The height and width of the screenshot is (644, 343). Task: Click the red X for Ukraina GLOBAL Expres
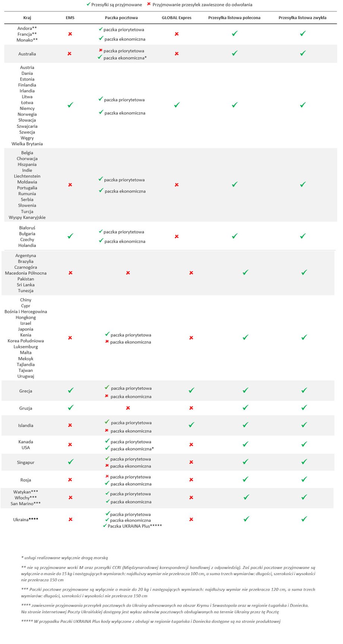(x=191, y=519)
